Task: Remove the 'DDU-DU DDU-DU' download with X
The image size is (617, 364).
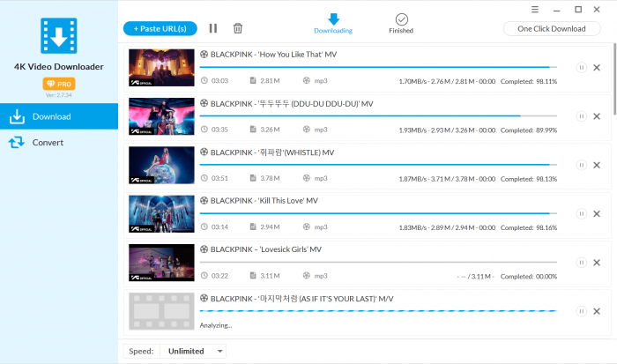Action: click(x=597, y=116)
